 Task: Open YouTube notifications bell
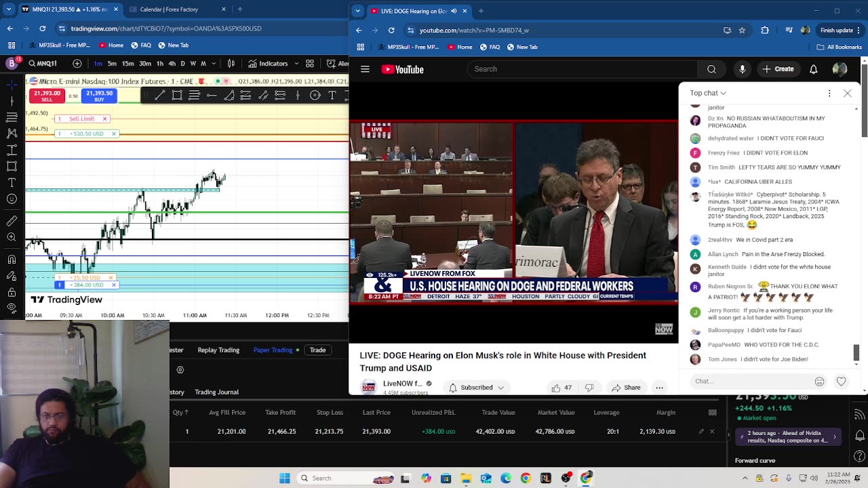813,69
